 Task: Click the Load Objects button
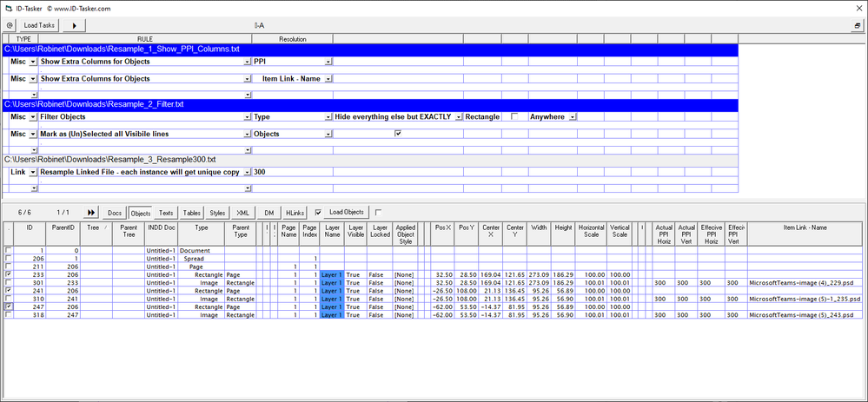(x=347, y=212)
